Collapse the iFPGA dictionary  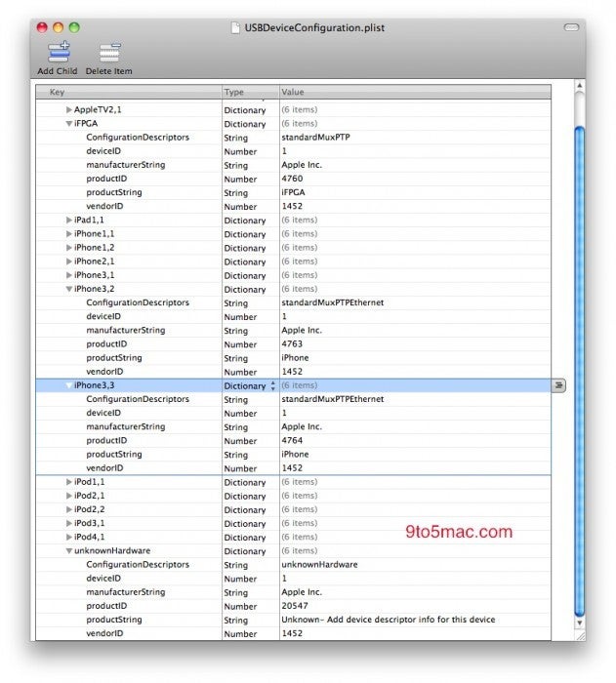point(69,124)
